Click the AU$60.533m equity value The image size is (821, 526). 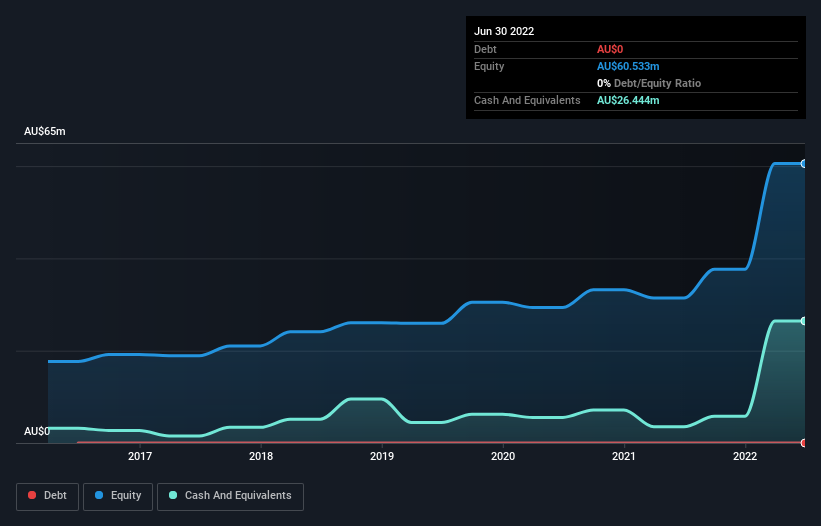[x=628, y=66]
